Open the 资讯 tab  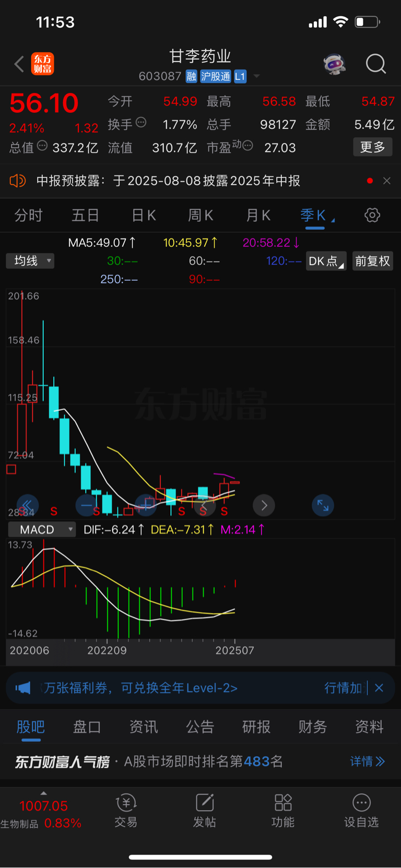tap(144, 727)
